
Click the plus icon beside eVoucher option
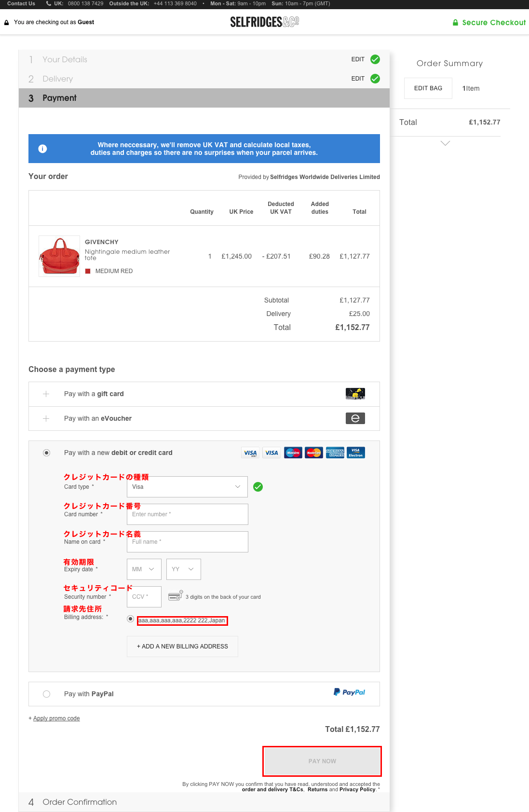click(x=46, y=419)
